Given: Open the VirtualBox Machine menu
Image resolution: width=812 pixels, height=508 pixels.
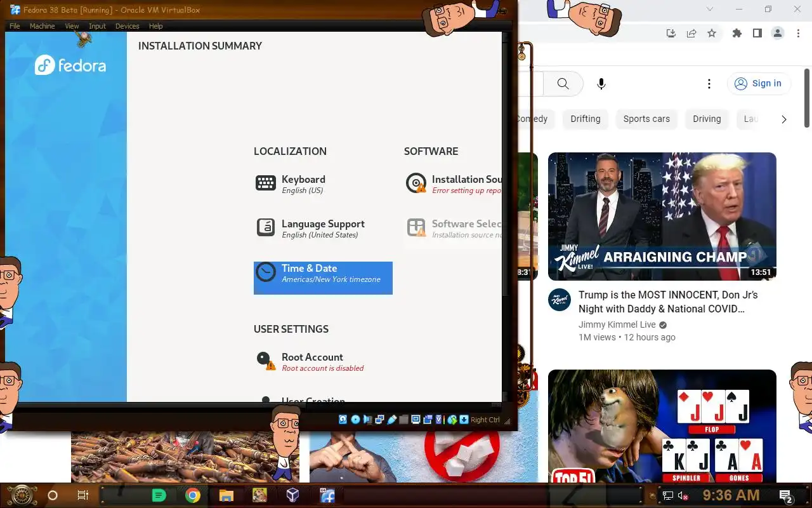Looking at the screenshot, I should coord(42,26).
